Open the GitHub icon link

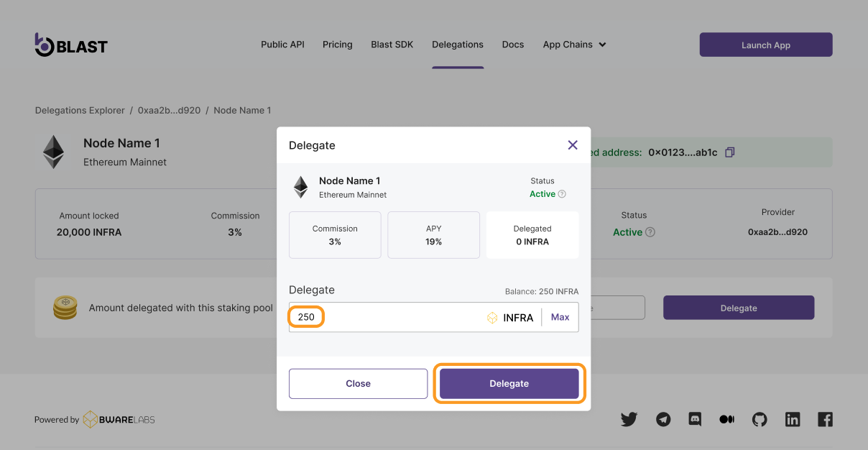pos(759,419)
